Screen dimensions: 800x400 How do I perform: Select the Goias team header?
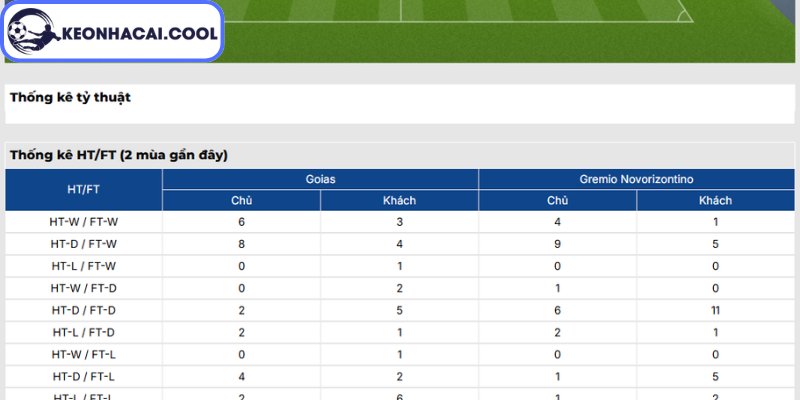point(320,180)
